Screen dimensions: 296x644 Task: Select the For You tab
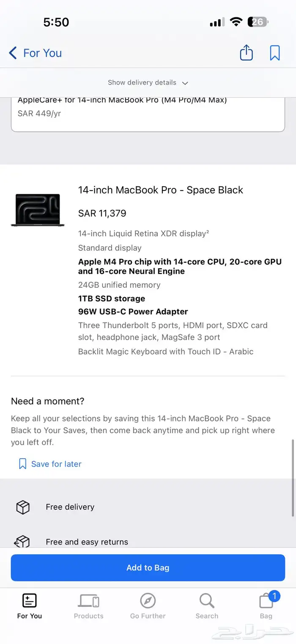pos(30,605)
